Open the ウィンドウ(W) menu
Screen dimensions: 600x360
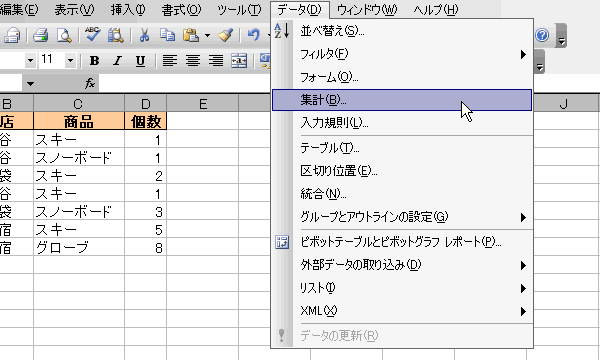pos(367,10)
